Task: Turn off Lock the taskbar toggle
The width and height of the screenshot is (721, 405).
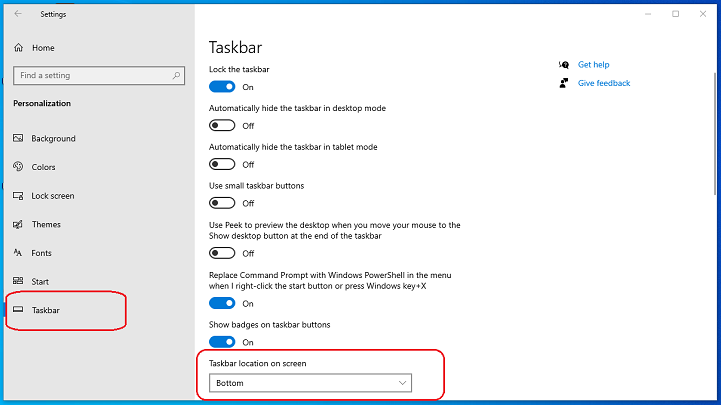Action: coord(222,86)
